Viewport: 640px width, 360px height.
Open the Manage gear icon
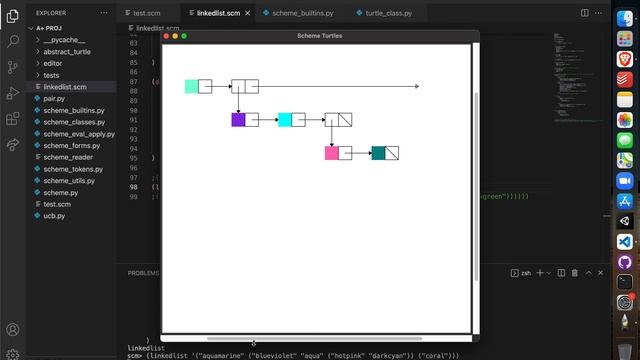click(x=13, y=354)
